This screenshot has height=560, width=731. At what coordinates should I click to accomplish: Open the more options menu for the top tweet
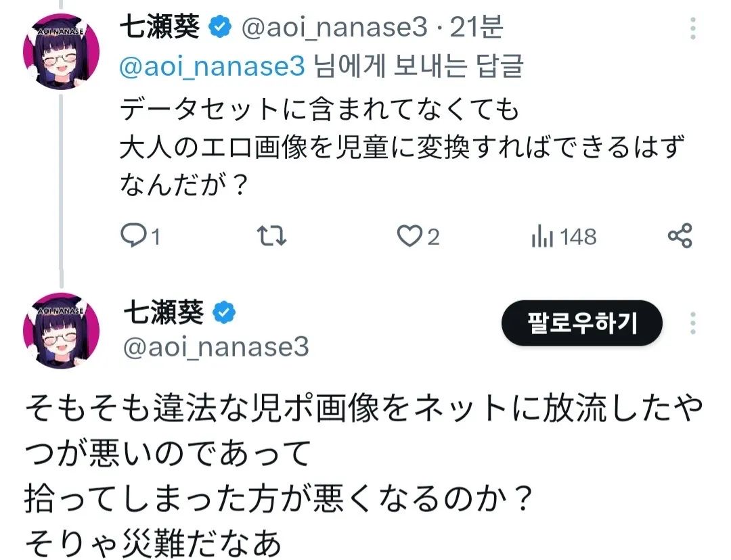click(x=692, y=28)
